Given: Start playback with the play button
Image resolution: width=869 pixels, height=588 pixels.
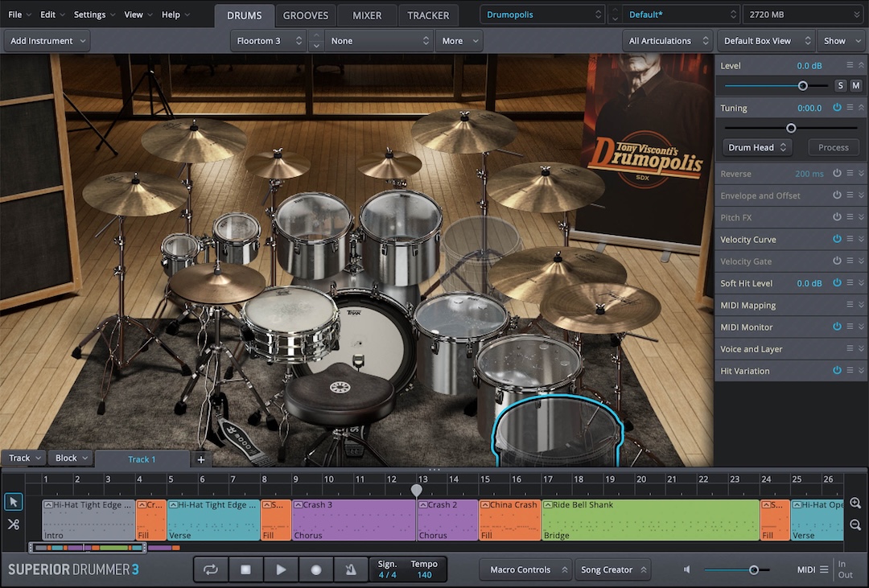Looking at the screenshot, I should click(x=281, y=569).
